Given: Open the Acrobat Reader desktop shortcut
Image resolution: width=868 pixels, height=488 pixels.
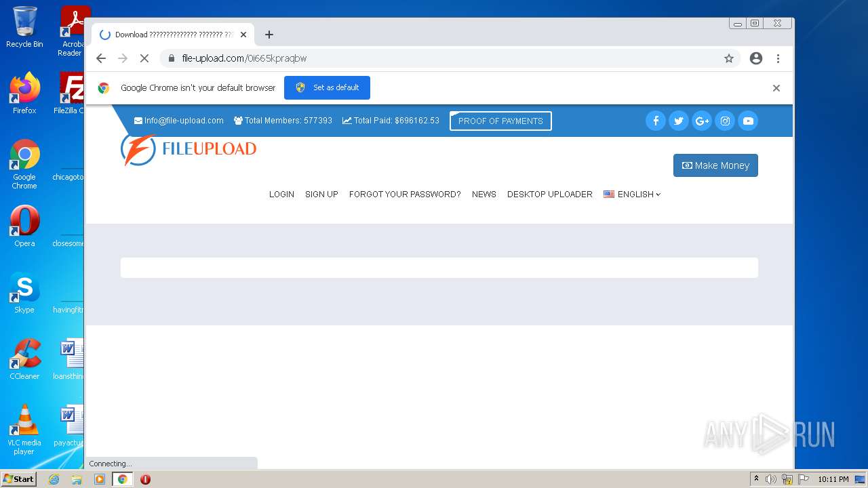Looking at the screenshot, I should [x=73, y=31].
